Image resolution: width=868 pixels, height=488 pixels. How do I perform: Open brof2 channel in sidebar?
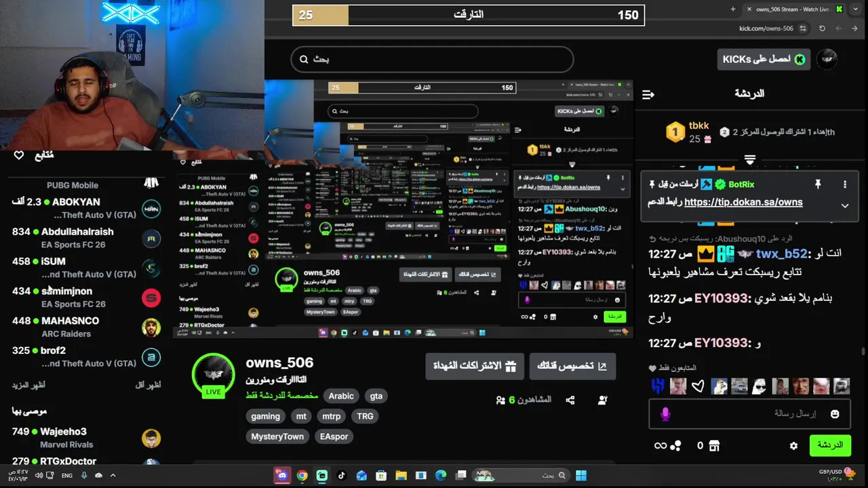click(87, 357)
